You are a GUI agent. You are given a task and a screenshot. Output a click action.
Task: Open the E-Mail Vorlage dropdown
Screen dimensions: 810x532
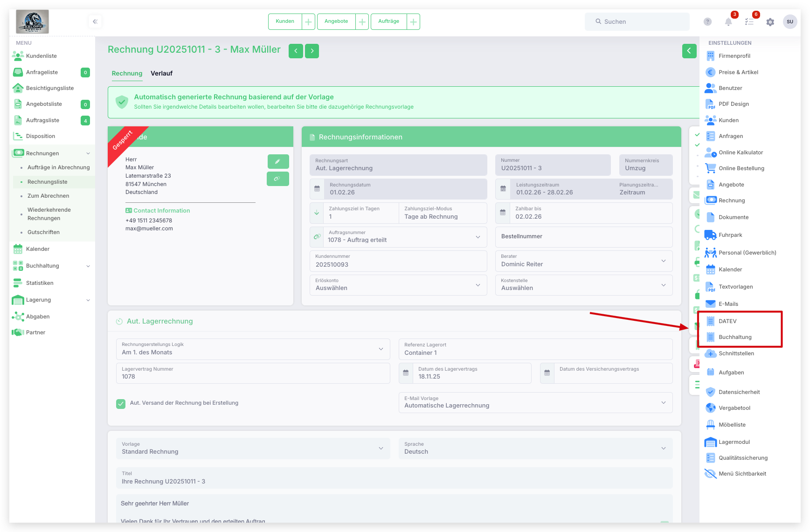pyautogui.click(x=536, y=402)
